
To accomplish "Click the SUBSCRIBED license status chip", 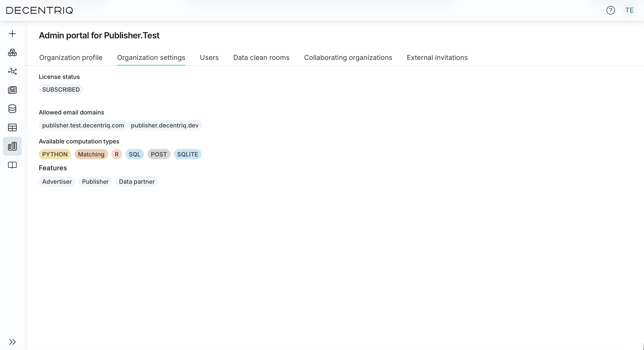I will point(61,90).
